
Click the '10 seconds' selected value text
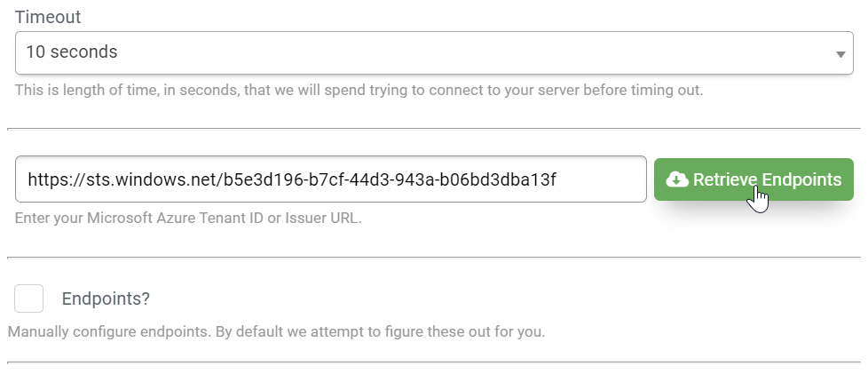(72, 52)
